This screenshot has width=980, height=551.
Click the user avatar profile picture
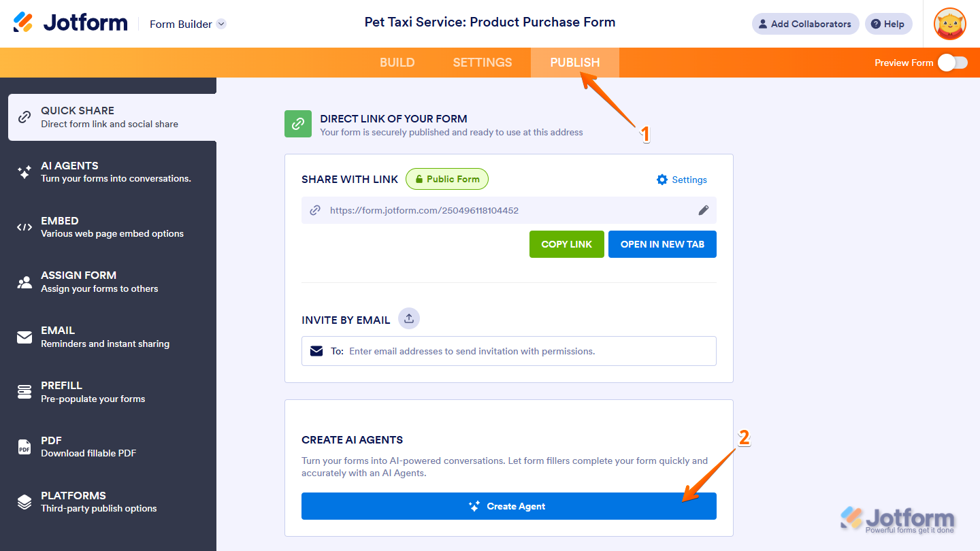tap(949, 24)
